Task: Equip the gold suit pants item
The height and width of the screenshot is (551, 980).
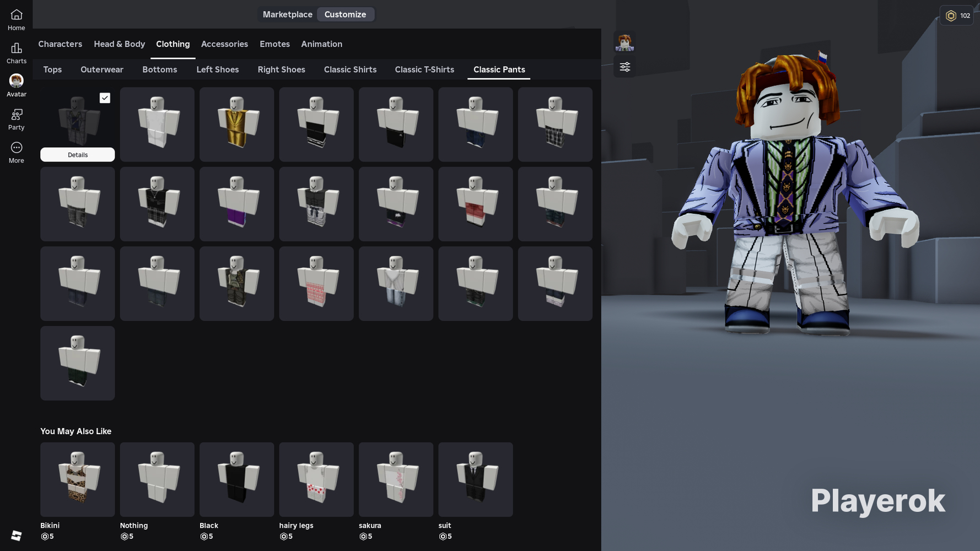Action: (x=237, y=125)
